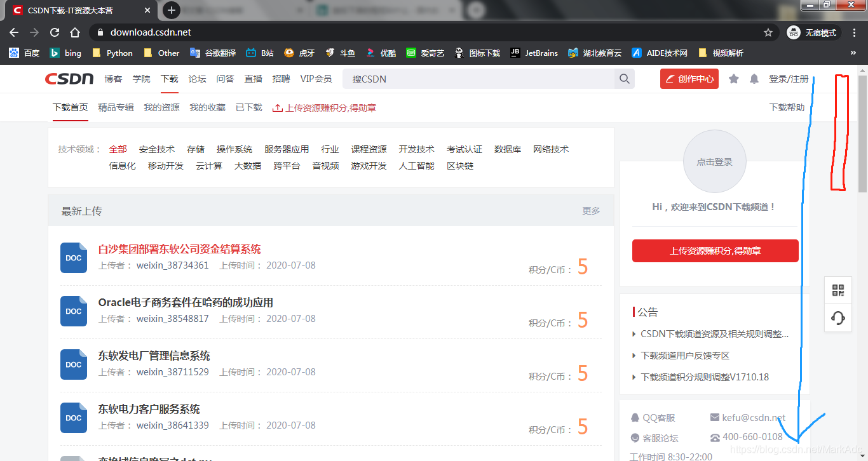The image size is (868, 461).
Task: Open the 百度 bookmark
Action: tap(24, 53)
